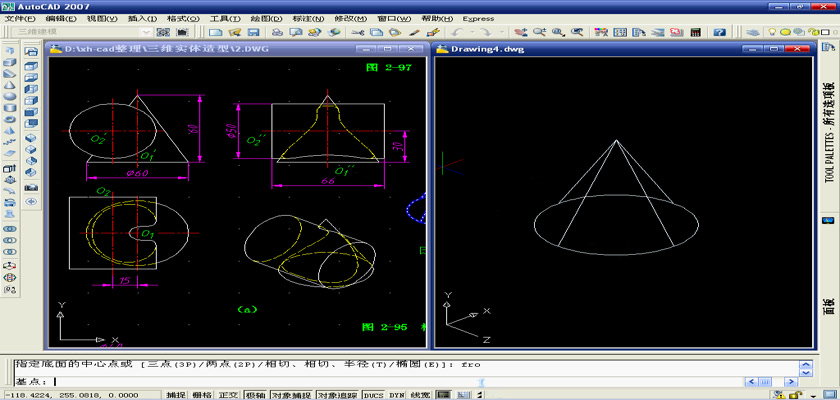840x400 pixels.
Task: Open the Express menu
Action: (478, 18)
